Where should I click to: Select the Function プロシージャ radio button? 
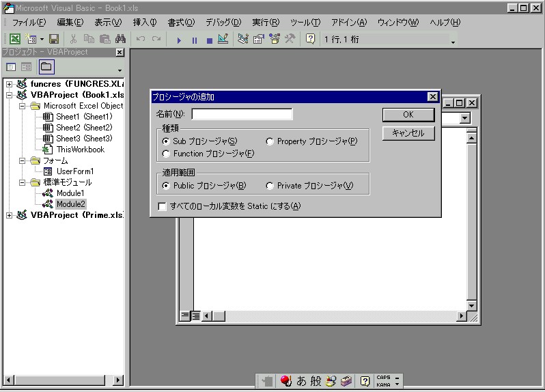166,154
